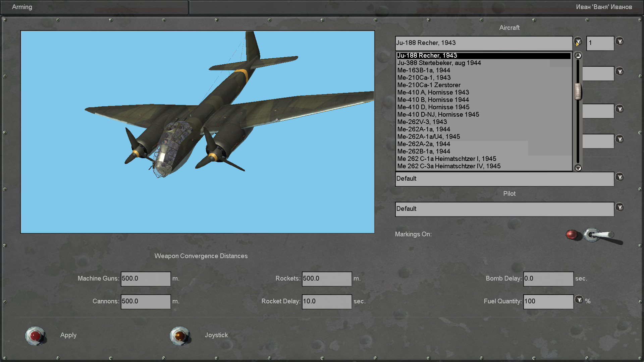Pick Ju-388 Stertebeker, aug 1944
Screen dimensions: 644x362
(439, 63)
